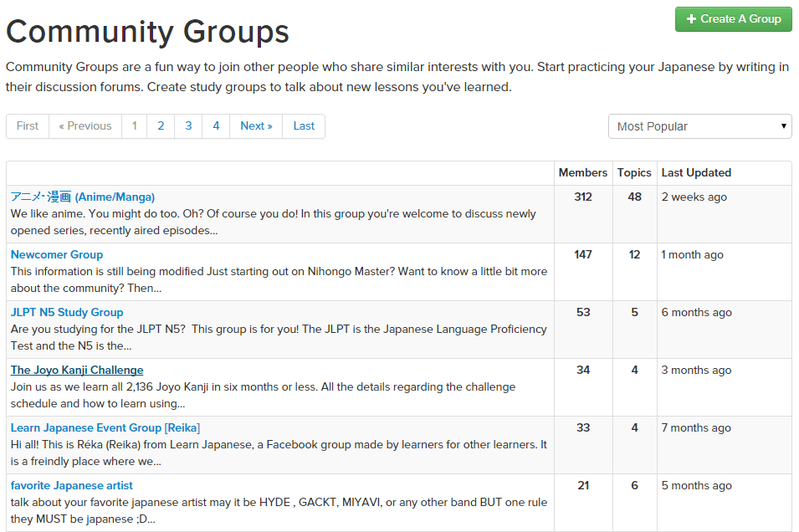Click the Newcomer Group description text
799x532 pixels.
279,279
